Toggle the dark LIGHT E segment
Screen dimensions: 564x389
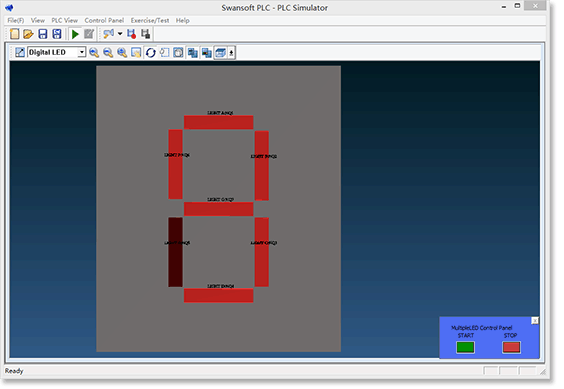tap(176, 252)
